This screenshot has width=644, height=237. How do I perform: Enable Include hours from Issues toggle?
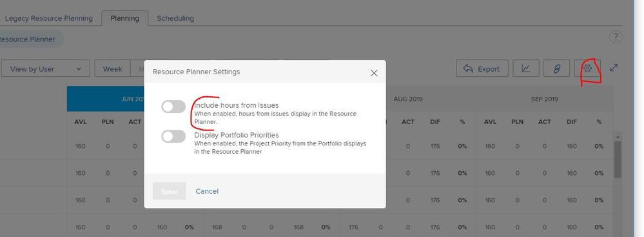click(x=173, y=107)
